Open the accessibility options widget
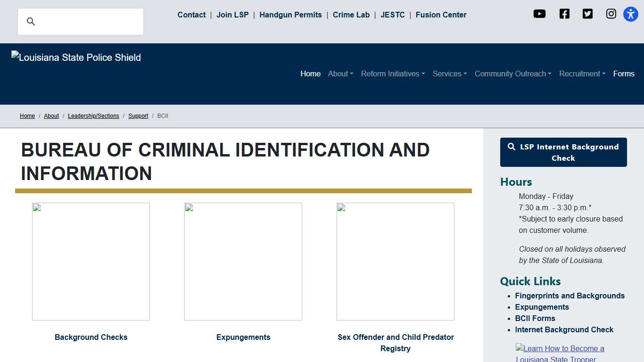 coord(630,14)
